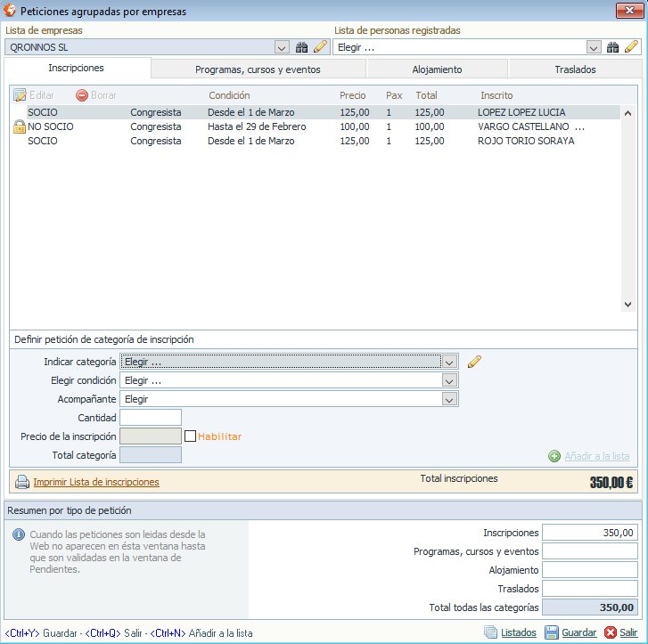648x644 pixels.
Task: Enable the Habilitar checkbox
Action: [x=190, y=436]
